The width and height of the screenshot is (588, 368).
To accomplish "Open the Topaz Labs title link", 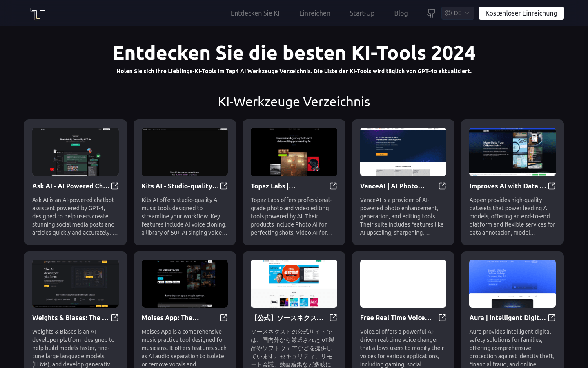I will tap(273, 186).
